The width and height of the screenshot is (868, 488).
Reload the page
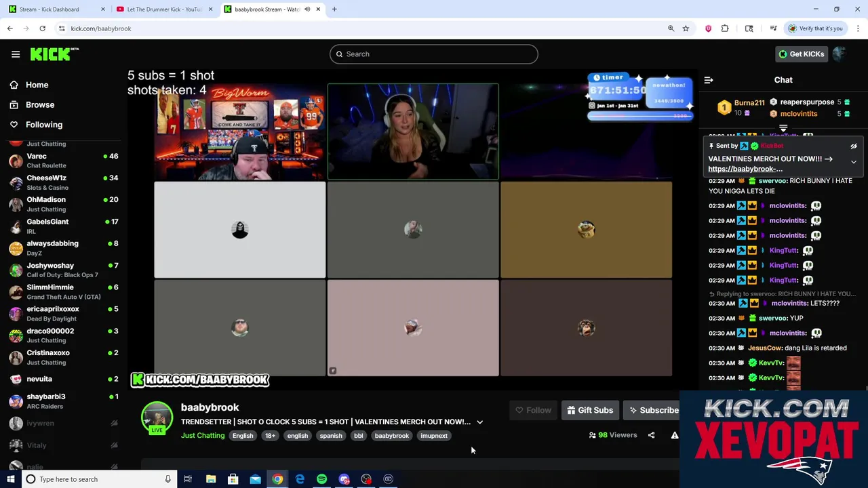(42, 28)
